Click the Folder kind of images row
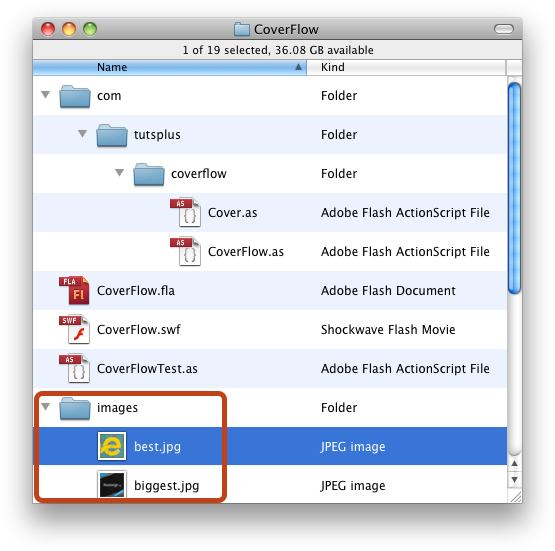 (x=339, y=408)
